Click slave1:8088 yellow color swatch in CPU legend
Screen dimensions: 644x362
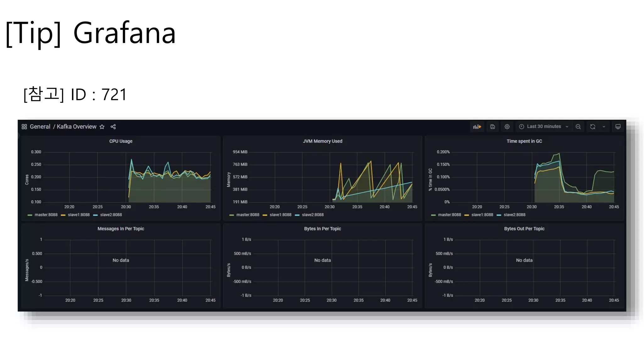63,215
